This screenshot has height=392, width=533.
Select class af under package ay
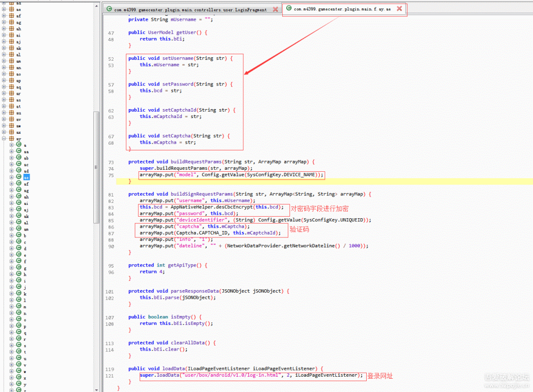click(27, 184)
